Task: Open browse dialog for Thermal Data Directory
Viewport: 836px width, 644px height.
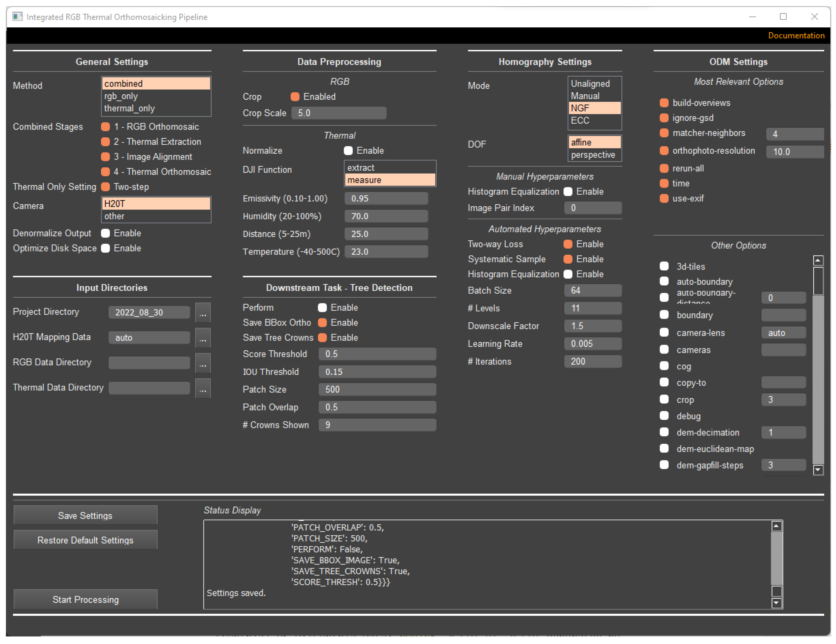Action: point(203,388)
